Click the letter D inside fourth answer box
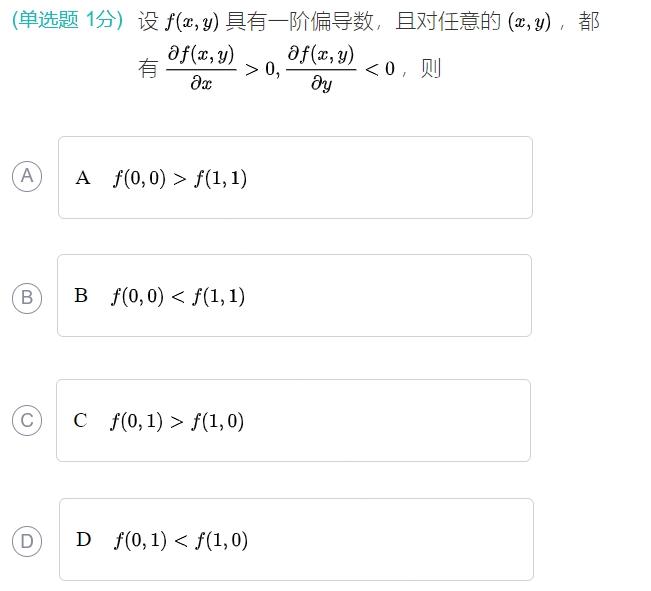 (x=83, y=540)
